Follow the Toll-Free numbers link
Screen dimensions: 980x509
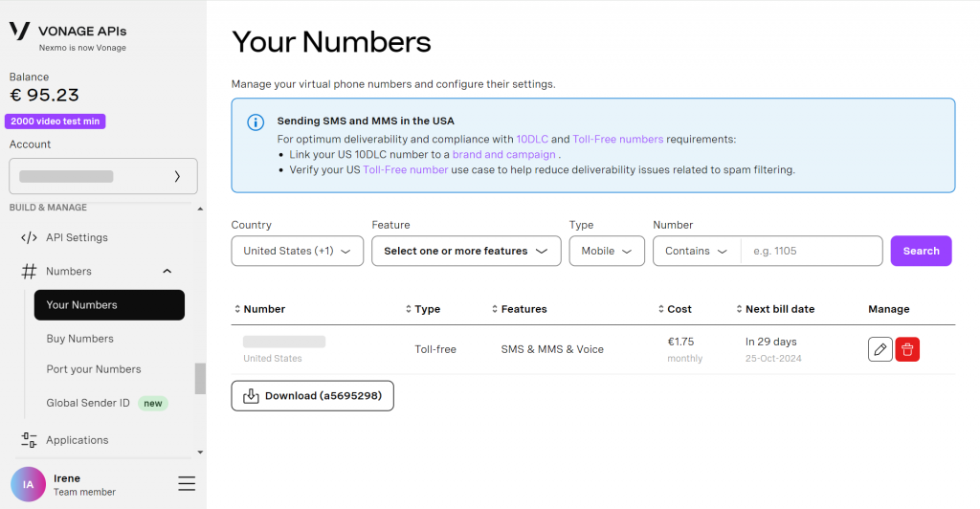[x=617, y=140]
